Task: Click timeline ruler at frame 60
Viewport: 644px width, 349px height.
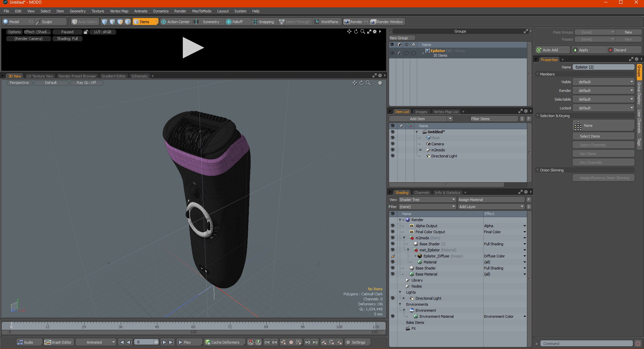Action: (193, 325)
